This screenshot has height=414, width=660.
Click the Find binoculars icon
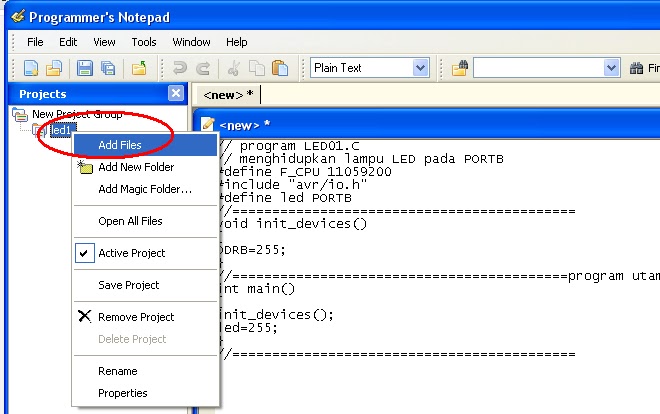click(636, 68)
